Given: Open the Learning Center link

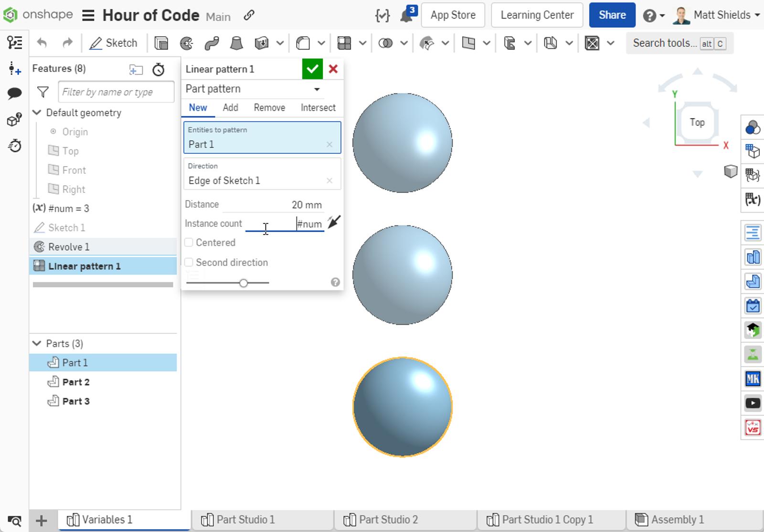Looking at the screenshot, I should (537, 15).
